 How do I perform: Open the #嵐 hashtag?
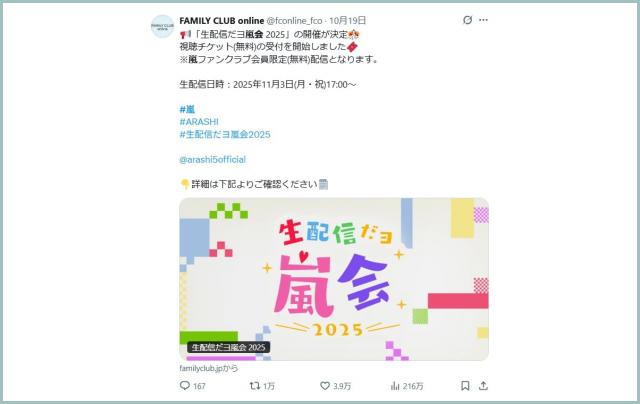187,109
